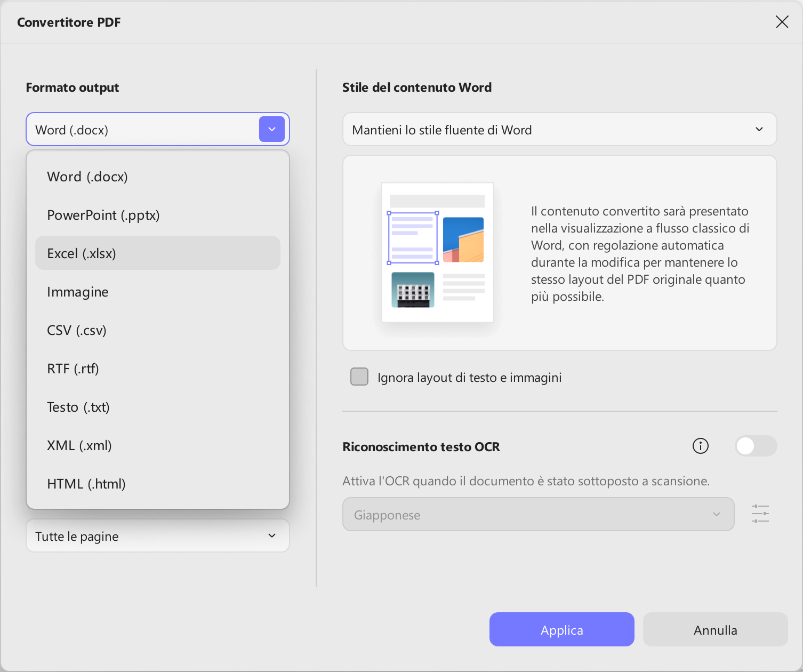803x672 pixels.
Task: Expand the 'Tutte le pagine' page range dropdown
Action: pyautogui.click(x=158, y=536)
